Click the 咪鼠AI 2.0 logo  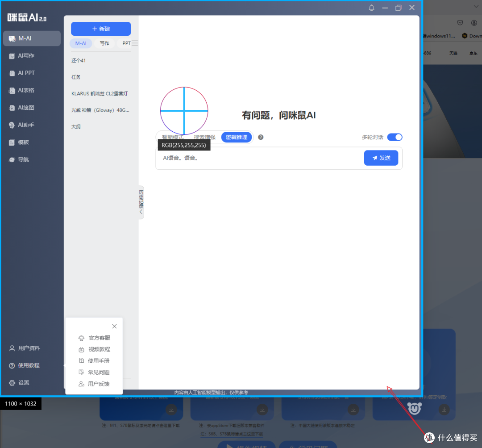click(x=27, y=17)
